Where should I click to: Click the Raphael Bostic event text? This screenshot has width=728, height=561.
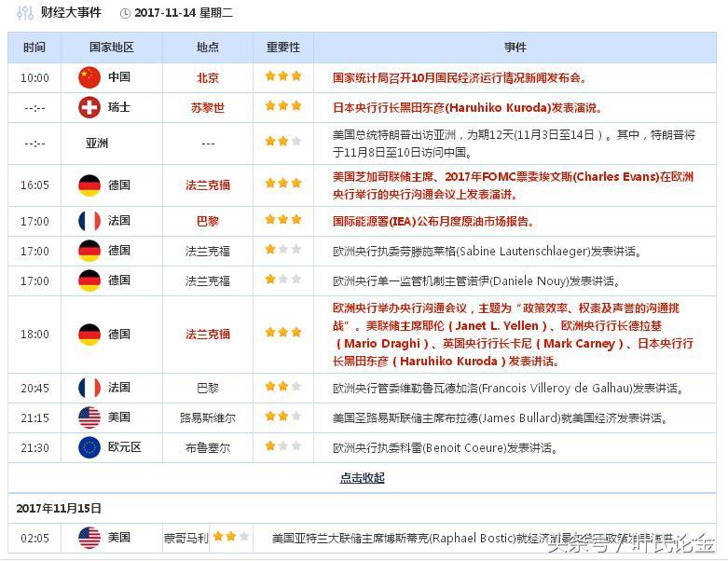[474, 539]
